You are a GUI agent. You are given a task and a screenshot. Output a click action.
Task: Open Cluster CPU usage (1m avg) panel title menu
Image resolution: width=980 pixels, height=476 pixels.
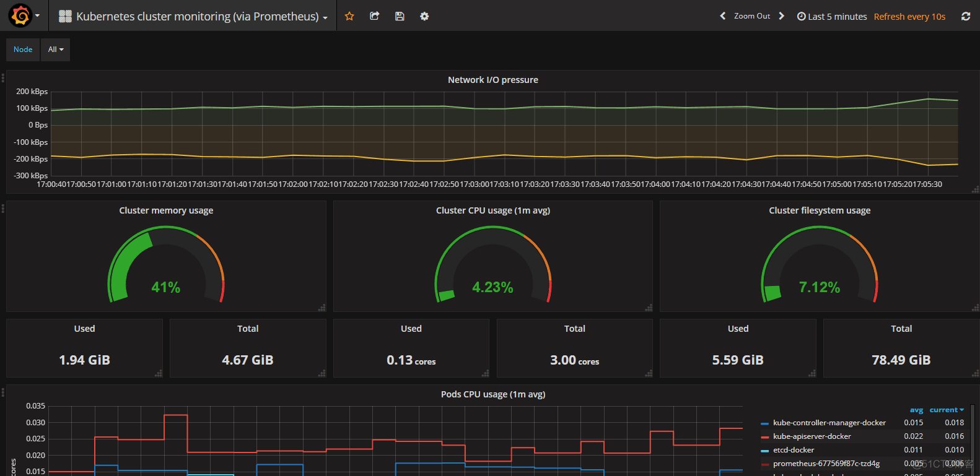493,210
